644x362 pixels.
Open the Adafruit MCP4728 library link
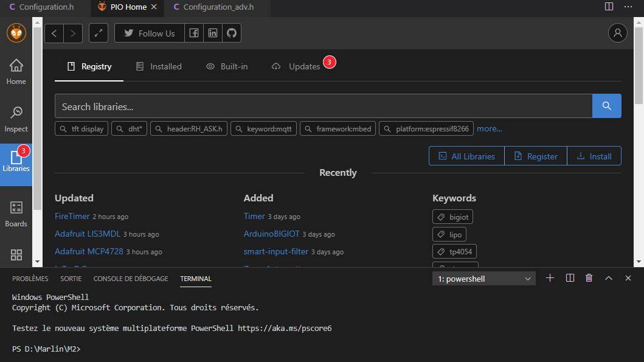[89, 251]
